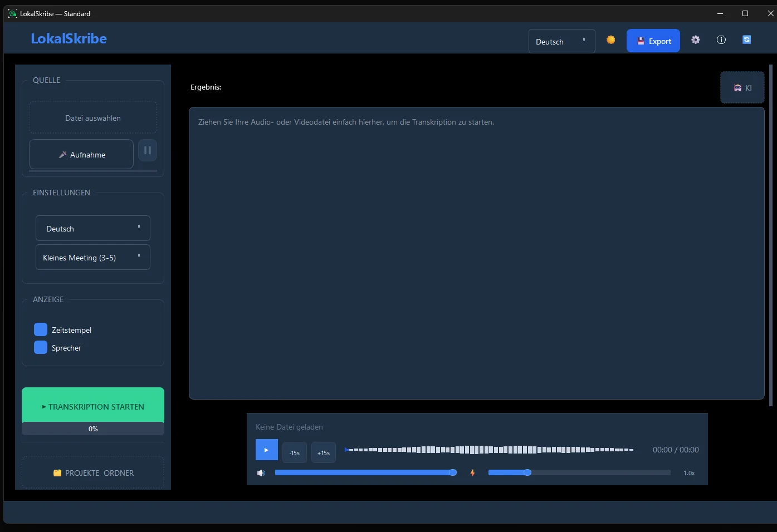This screenshot has height=532, width=777.
Task: Skip back with the -15s button
Action: [x=295, y=452]
